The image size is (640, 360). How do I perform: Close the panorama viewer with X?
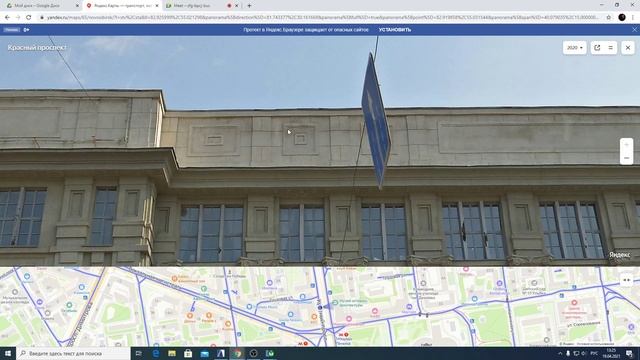628,48
